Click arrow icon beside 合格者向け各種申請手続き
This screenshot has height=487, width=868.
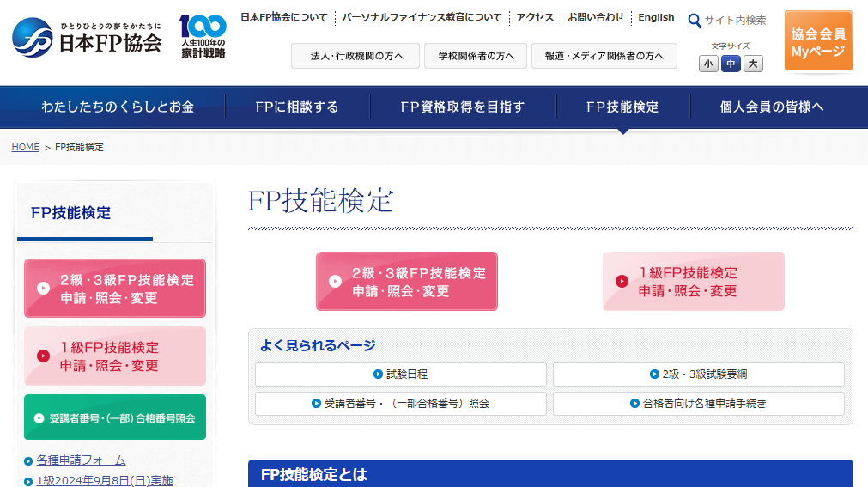coord(635,404)
